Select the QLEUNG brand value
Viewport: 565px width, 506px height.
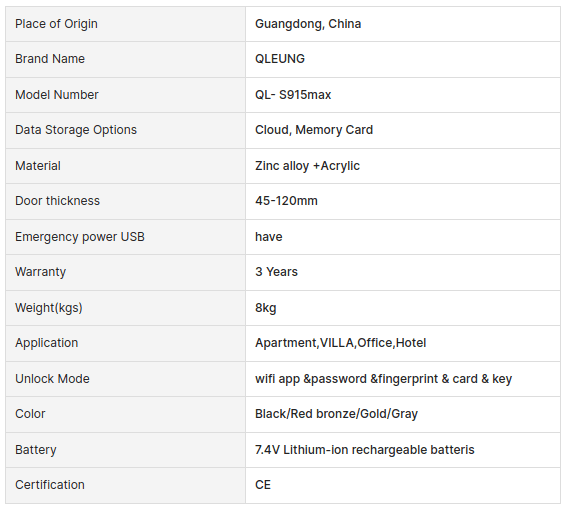point(280,59)
